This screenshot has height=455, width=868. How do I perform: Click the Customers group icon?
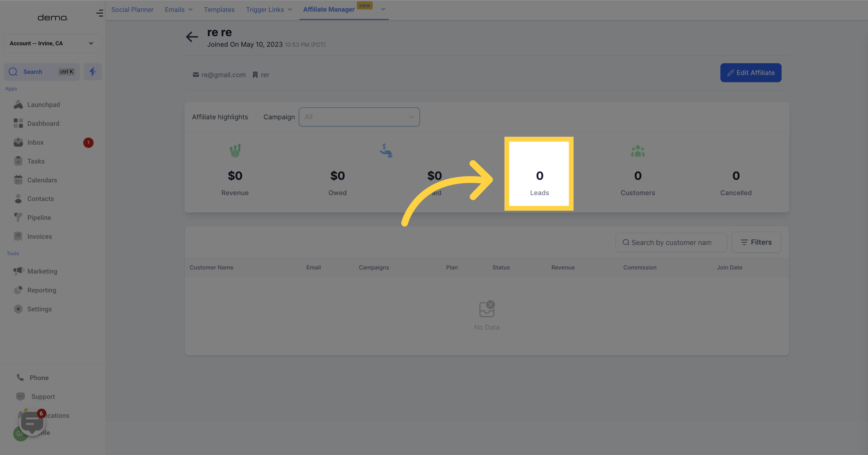tap(638, 151)
